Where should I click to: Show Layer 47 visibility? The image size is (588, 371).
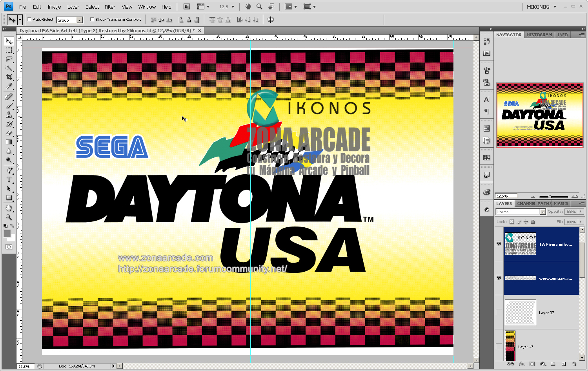pyautogui.click(x=499, y=346)
